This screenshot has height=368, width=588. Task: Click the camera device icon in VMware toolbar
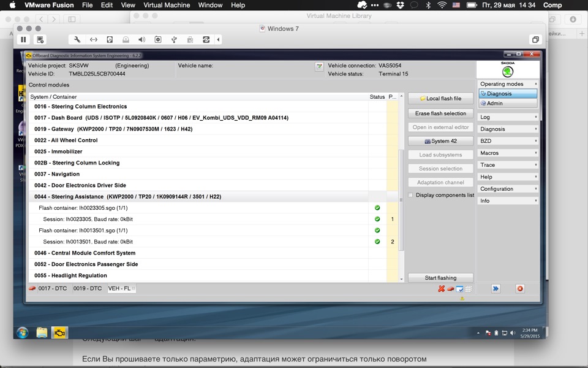(x=158, y=39)
